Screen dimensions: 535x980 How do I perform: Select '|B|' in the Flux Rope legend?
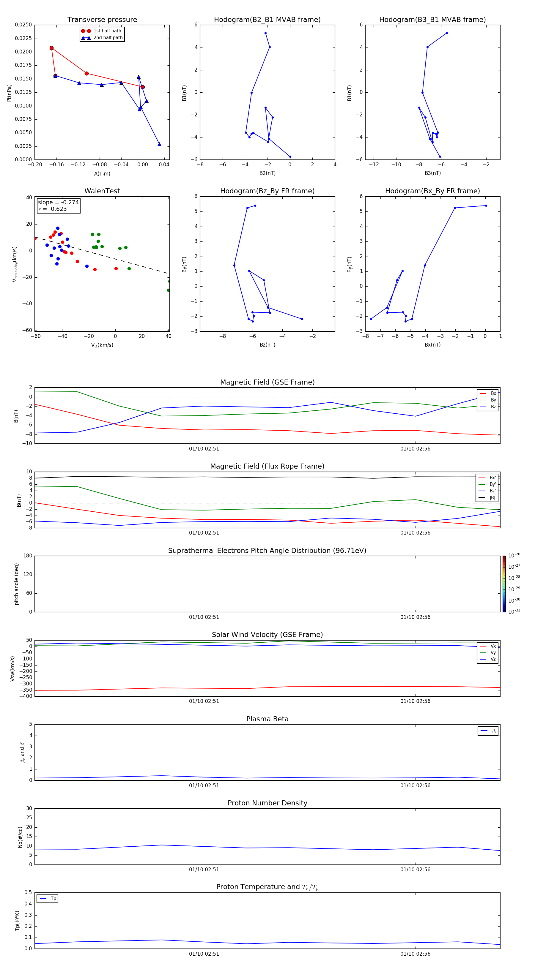coord(487,498)
